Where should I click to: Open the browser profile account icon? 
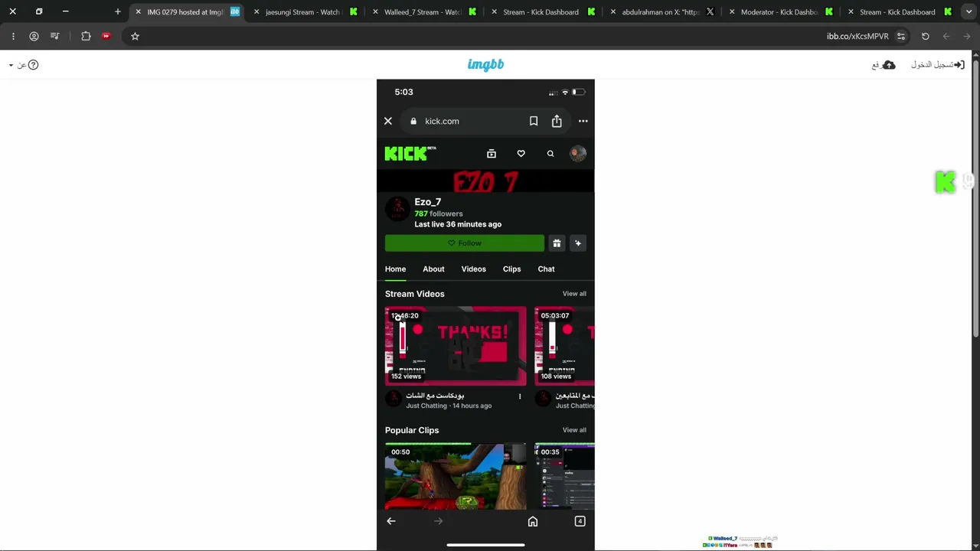pos(34,36)
